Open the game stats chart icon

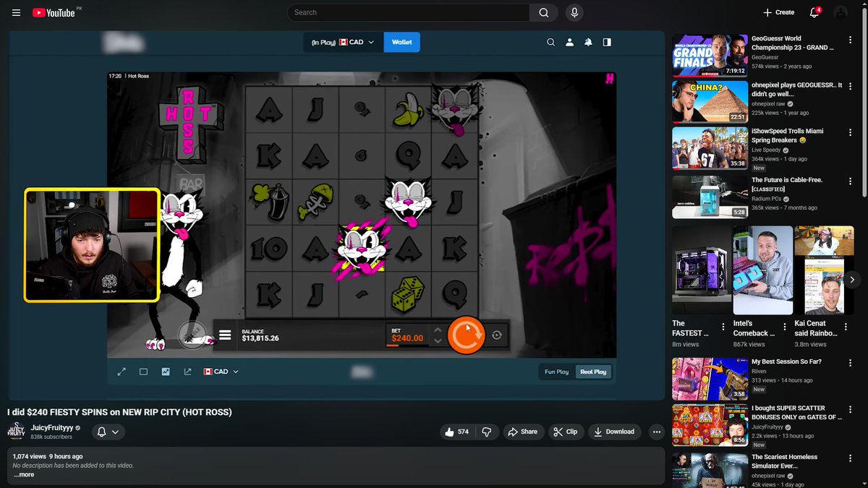click(166, 372)
